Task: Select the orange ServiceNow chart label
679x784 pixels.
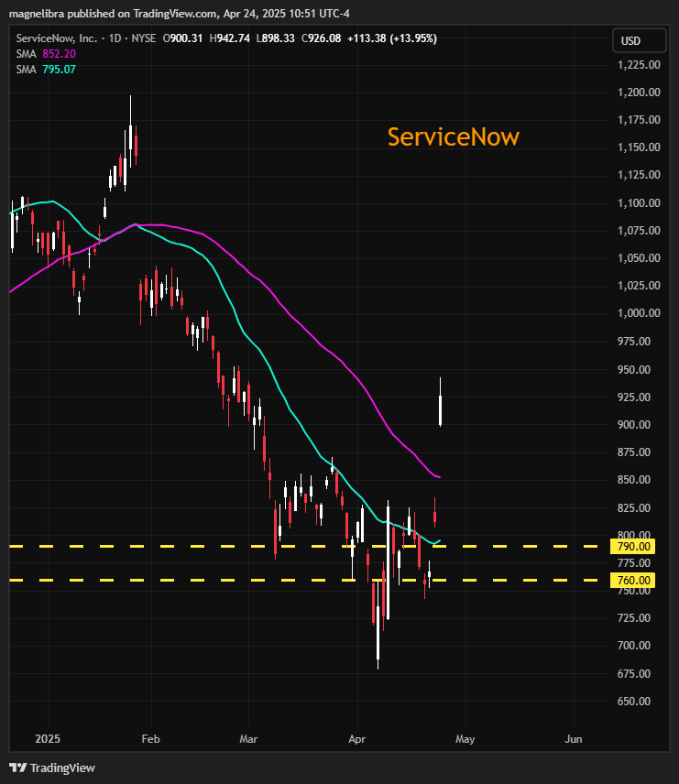Action: 454,137
